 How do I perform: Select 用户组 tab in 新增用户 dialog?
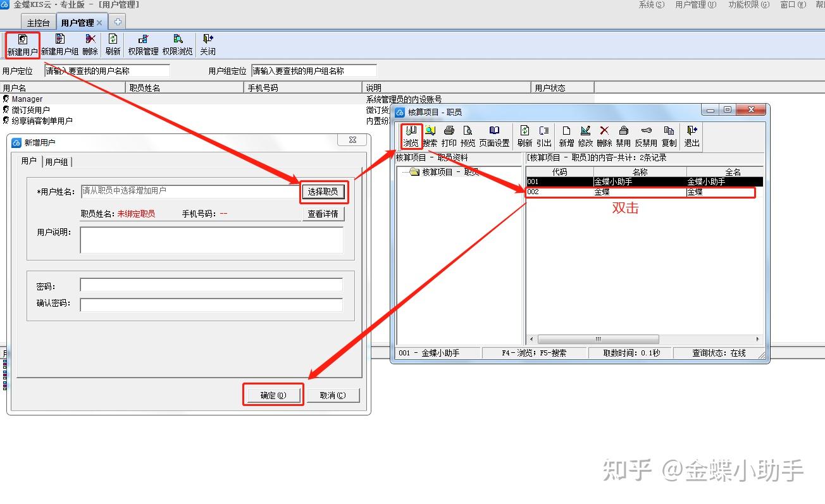57,162
